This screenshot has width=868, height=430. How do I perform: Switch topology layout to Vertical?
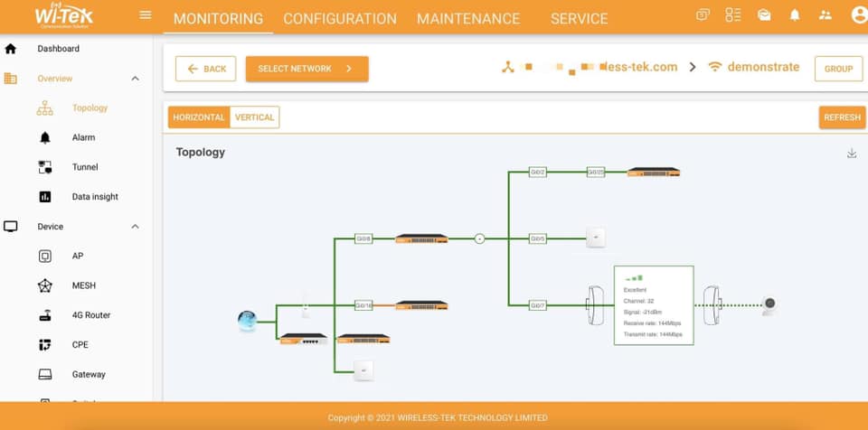[255, 117]
